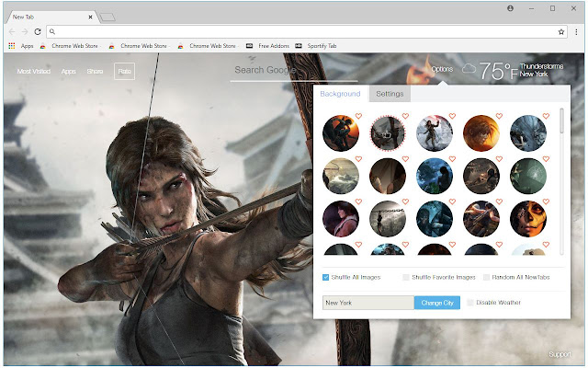This screenshot has height=368, width=588.
Task: Click the Chrome profile avatar icon
Action: click(511, 8)
